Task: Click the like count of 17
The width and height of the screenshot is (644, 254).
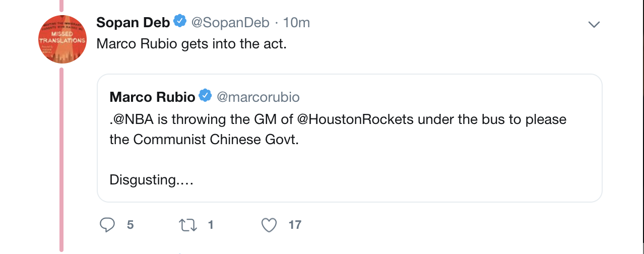Action: pos(295,225)
